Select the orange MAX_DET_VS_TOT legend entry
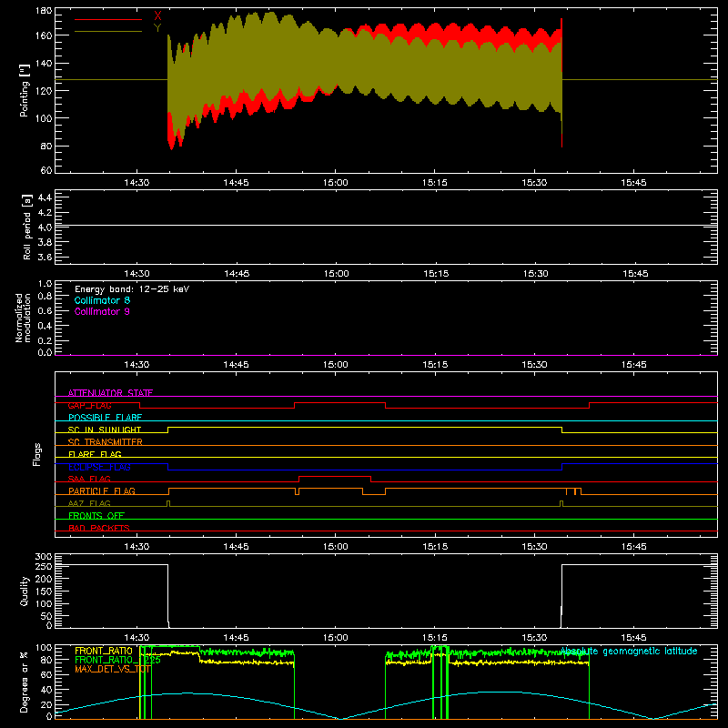Viewport: 728px width, 728px height. (x=113, y=669)
